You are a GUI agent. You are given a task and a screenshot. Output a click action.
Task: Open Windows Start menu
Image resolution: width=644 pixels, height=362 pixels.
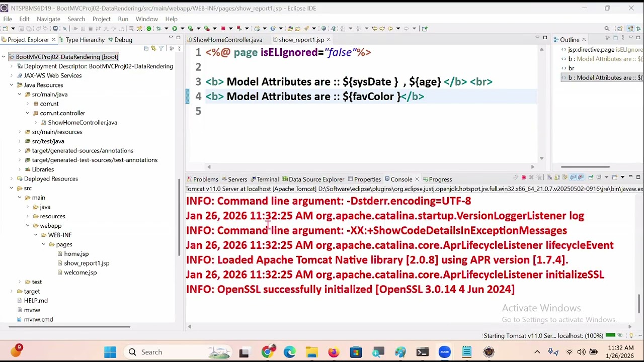click(110, 352)
